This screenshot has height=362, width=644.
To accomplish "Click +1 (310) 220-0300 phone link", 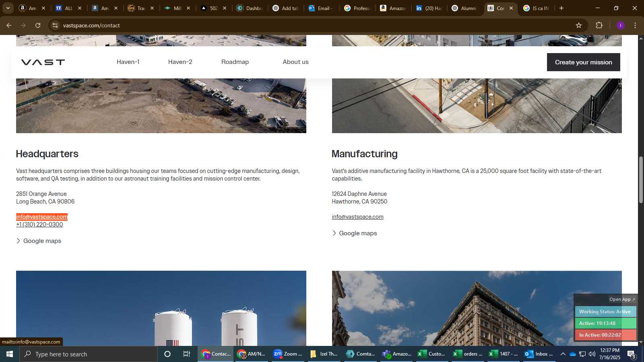I will (x=39, y=224).
